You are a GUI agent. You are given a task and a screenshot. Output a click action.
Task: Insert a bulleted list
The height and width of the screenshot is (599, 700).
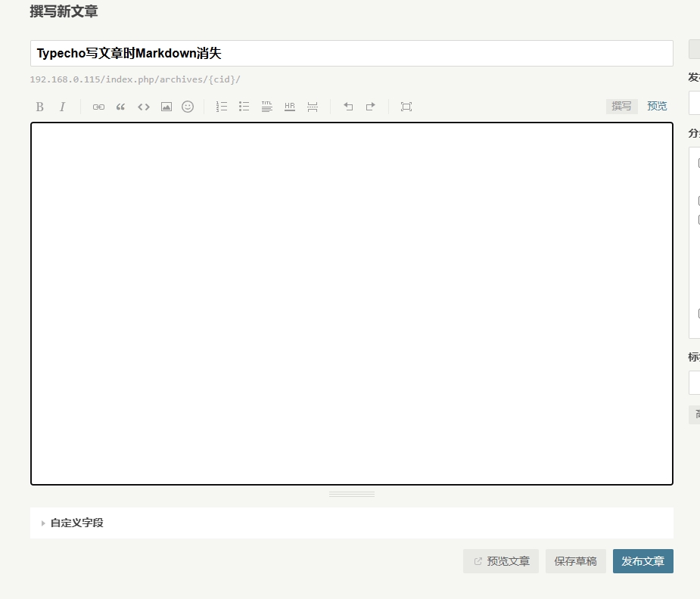coord(244,106)
